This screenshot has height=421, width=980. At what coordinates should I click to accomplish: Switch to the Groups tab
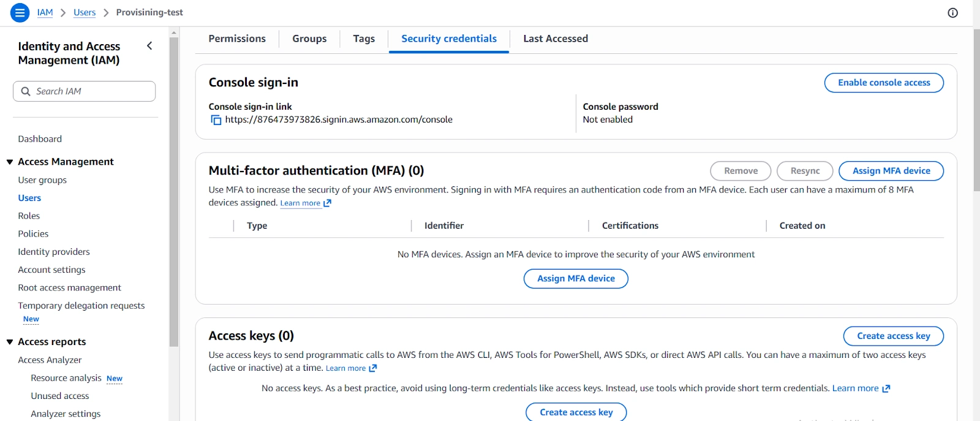coord(309,39)
